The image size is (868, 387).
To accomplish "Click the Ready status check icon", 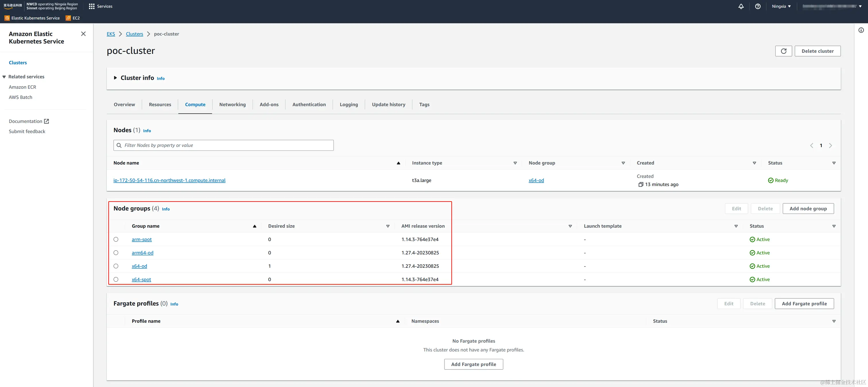I will 771,180.
